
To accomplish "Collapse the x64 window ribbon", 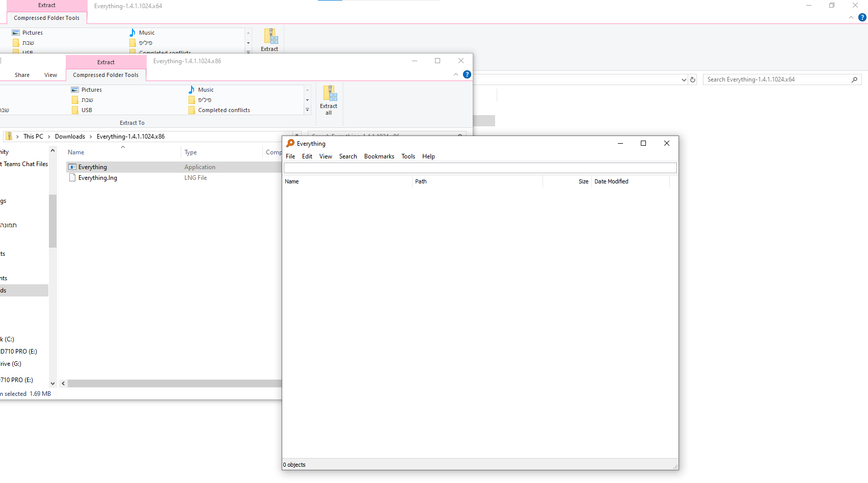I will click(x=851, y=17).
